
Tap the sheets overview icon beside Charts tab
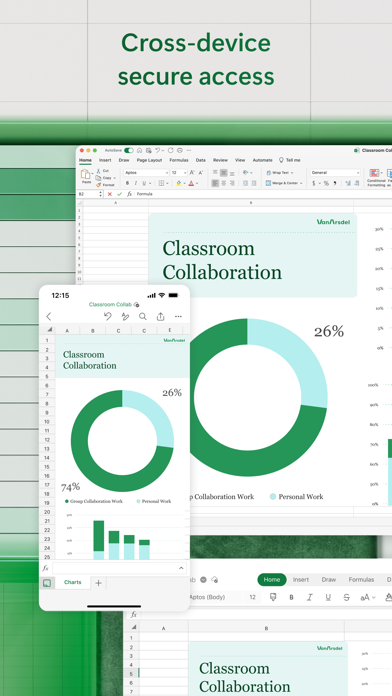click(x=47, y=583)
